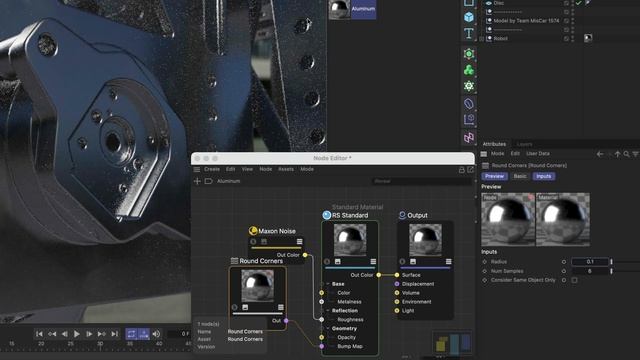Screen dimensions: 640x360
Task: Switch to the Attributes tab
Action: [x=494, y=144]
